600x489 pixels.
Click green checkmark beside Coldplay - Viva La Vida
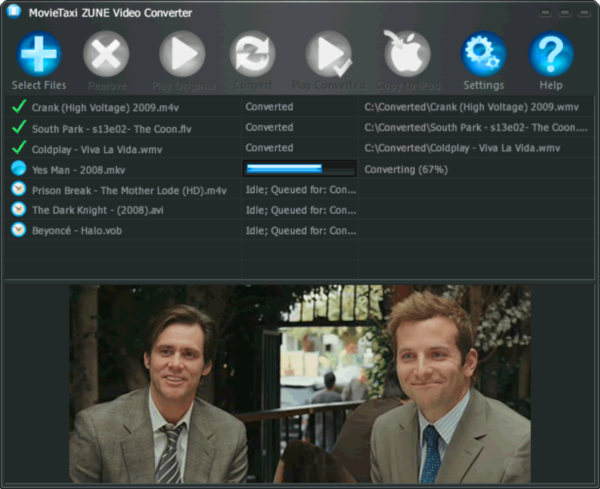pos(18,148)
